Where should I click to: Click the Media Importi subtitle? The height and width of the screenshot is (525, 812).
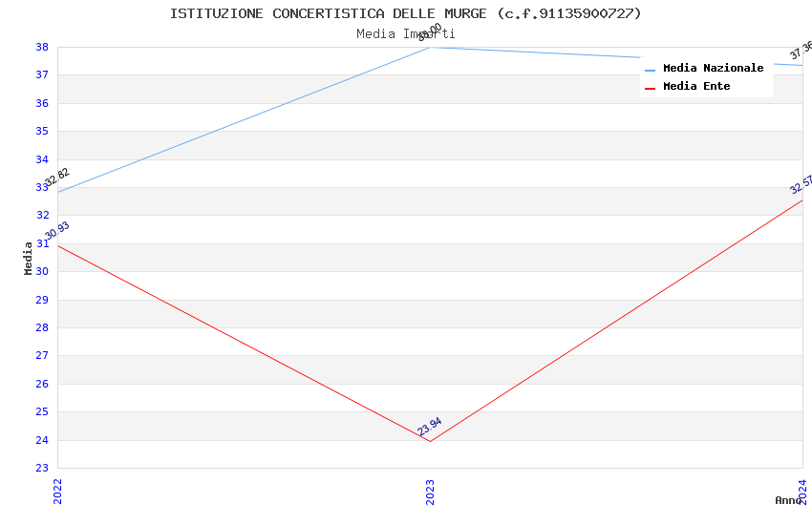coord(405,34)
